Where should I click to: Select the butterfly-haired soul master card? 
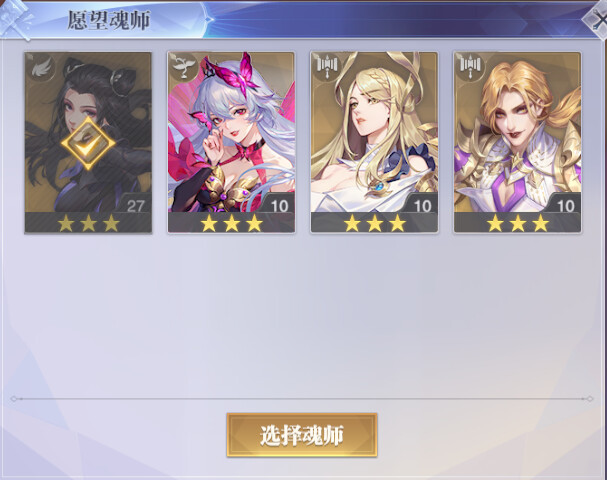pyautogui.click(x=231, y=142)
